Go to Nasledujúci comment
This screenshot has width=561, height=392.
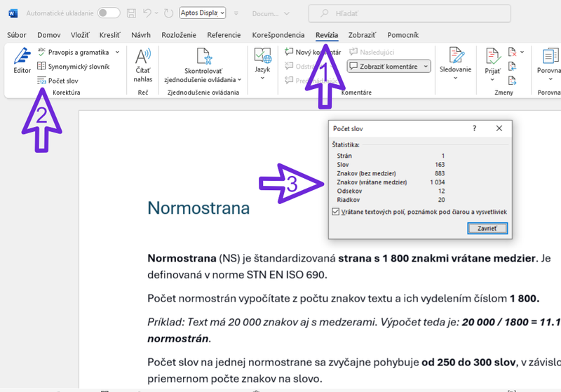(372, 52)
